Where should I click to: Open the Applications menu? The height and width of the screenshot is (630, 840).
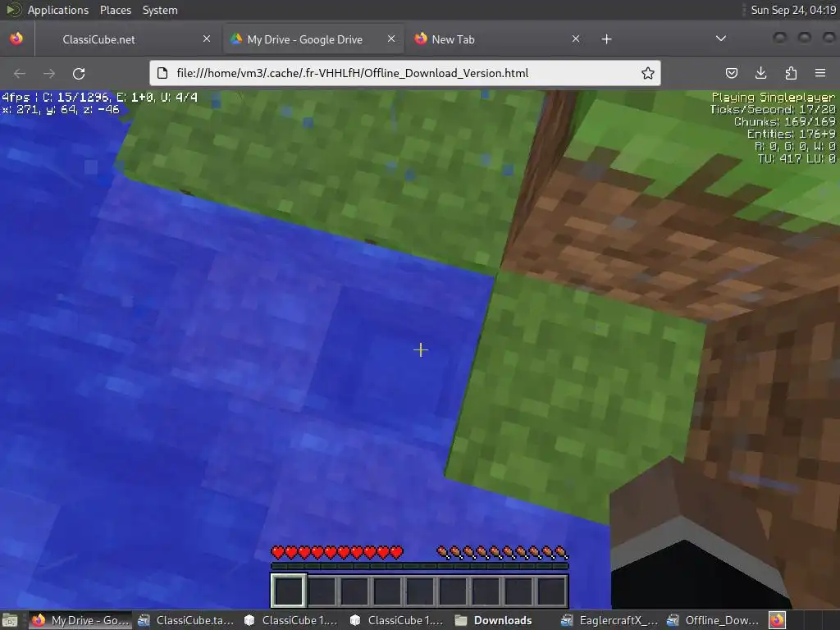(x=58, y=10)
